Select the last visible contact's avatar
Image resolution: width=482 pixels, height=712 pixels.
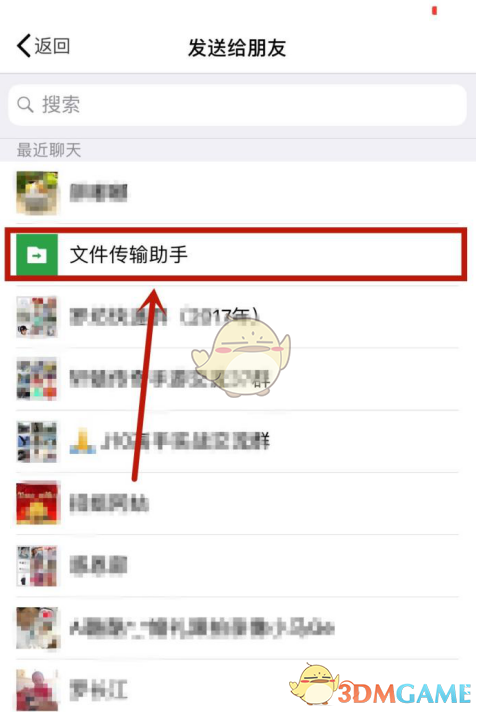37,689
